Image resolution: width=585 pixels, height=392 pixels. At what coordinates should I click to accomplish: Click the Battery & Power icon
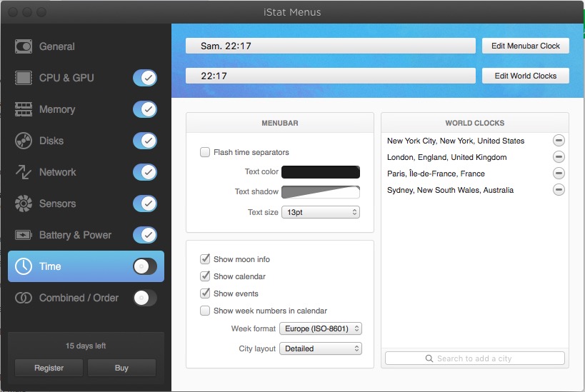[x=24, y=235]
